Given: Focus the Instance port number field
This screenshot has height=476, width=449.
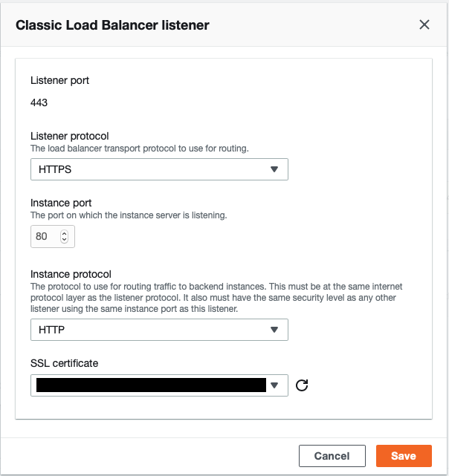Looking at the screenshot, I should tap(44, 237).
